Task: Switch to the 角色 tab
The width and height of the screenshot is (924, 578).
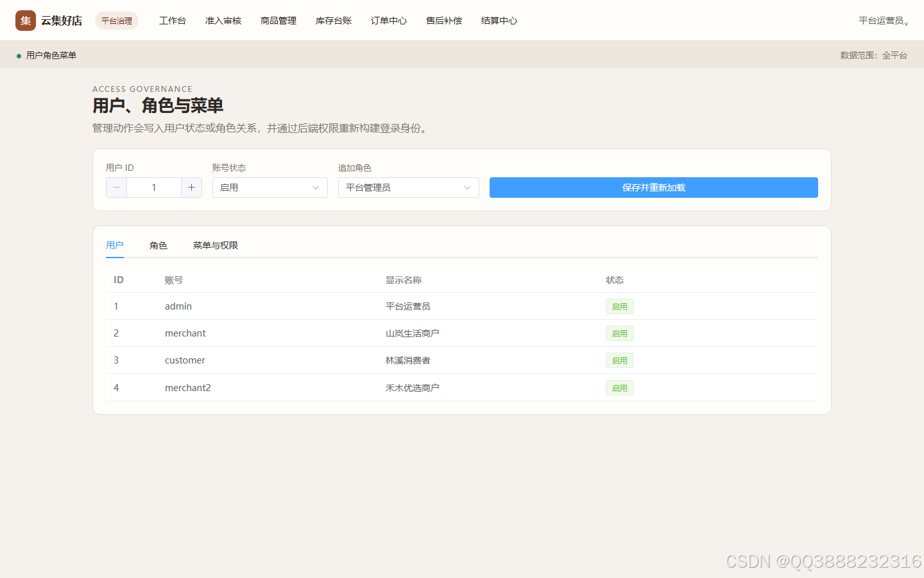Action: [158, 245]
